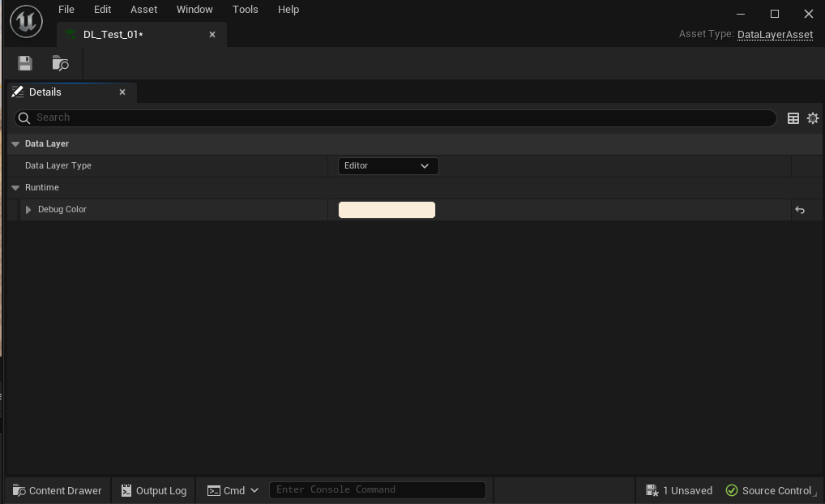825x504 pixels.
Task: Open the Tools menu
Action: 246,10
